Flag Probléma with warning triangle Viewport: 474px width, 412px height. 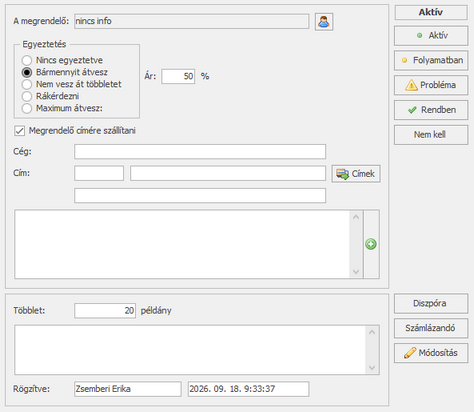tap(431, 85)
